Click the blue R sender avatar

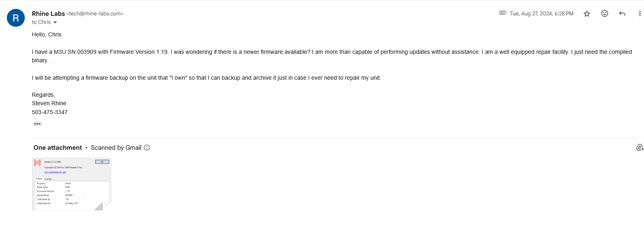16,18
